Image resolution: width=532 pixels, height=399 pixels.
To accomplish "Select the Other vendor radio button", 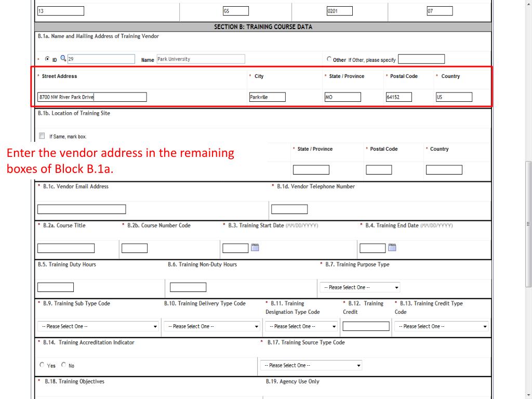I will coord(329,59).
